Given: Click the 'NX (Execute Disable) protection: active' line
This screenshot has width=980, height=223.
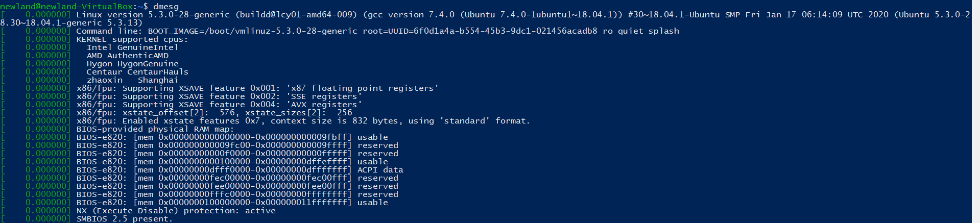Looking at the screenshot, I should 176,210.
